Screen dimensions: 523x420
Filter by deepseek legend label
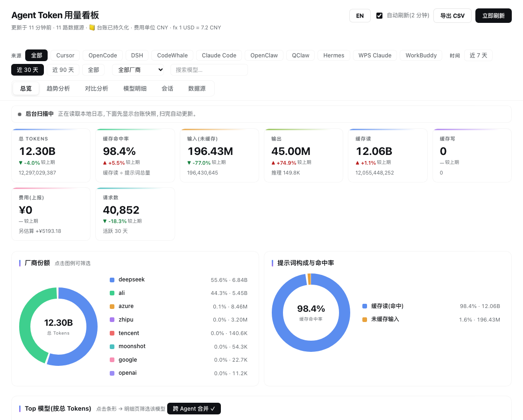click(x=131, y=280)
